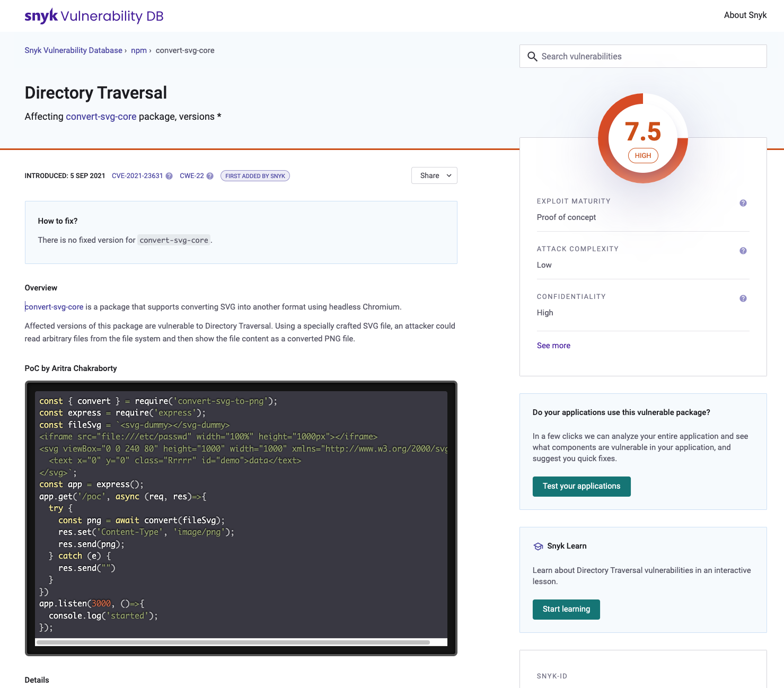Viewport: 784px width, 688px height.
Task: Open CVE-2021-23631 link
Action: pos(137,176)
